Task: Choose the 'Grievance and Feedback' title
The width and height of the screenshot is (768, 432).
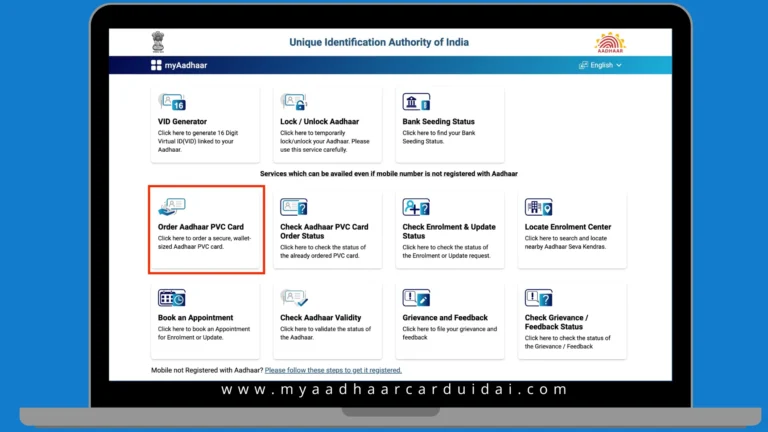Action: (x=445, y=317)
